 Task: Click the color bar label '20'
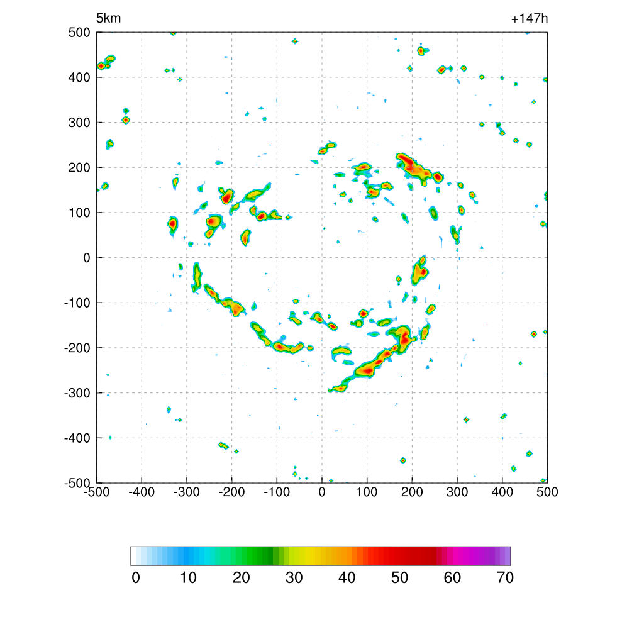click(241, 578)
